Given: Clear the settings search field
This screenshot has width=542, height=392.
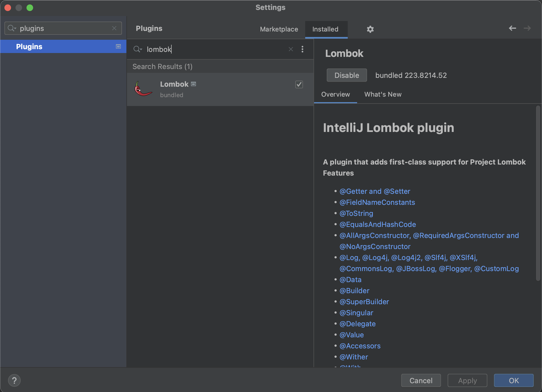Looking at the screenshot, I should coord(114,28).
